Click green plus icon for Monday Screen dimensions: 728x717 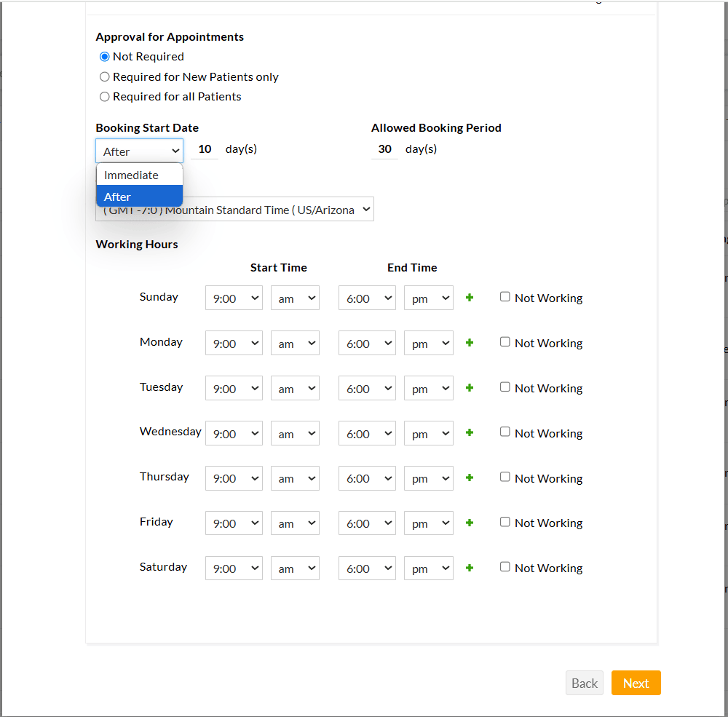coord(470,343)
